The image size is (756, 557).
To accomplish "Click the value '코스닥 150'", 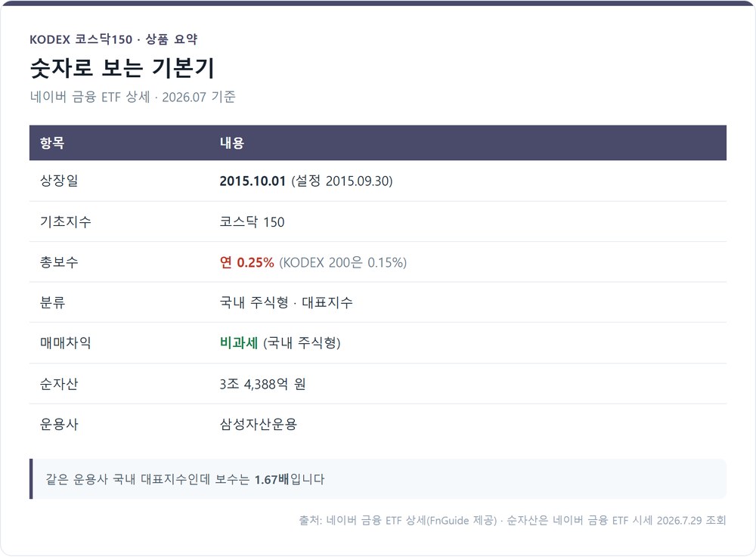I will click(x=253, y=221).
